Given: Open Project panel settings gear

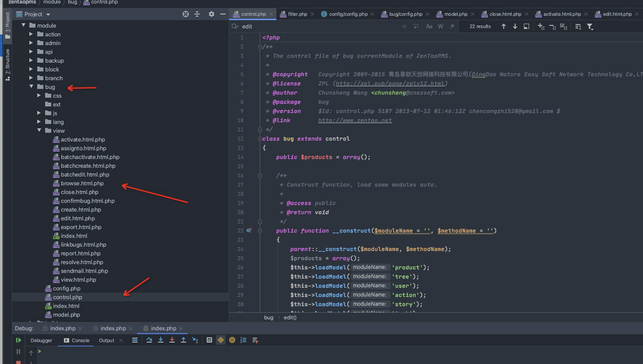Looking at the screenshot, I should pos(212,14).
